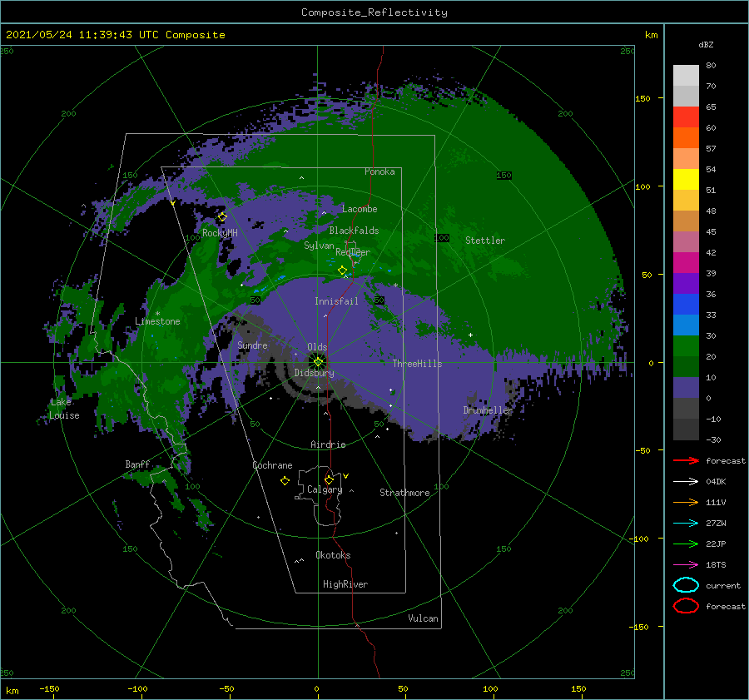Click the Okotoks city label
Image resolution: width=749 pixels, height=700 pixels.
(x=333, y=555)
